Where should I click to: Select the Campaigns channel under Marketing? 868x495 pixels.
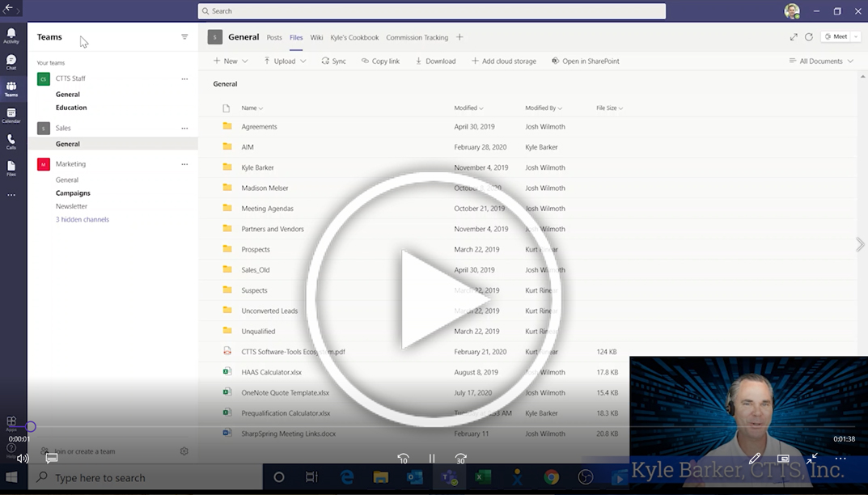click(73, 192)
